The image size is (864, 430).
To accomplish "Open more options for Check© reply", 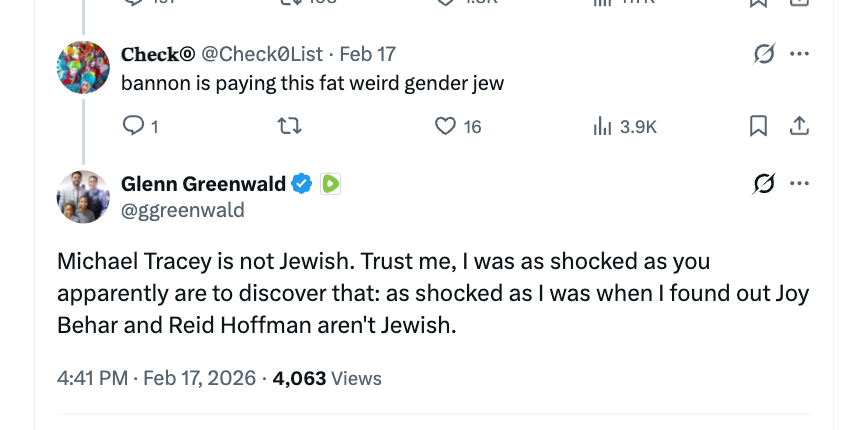I will [799, 53].
